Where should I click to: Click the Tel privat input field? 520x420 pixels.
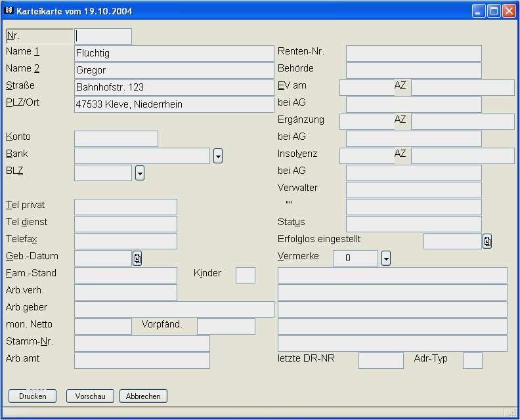pyautogui.click(x=125, y=207)
